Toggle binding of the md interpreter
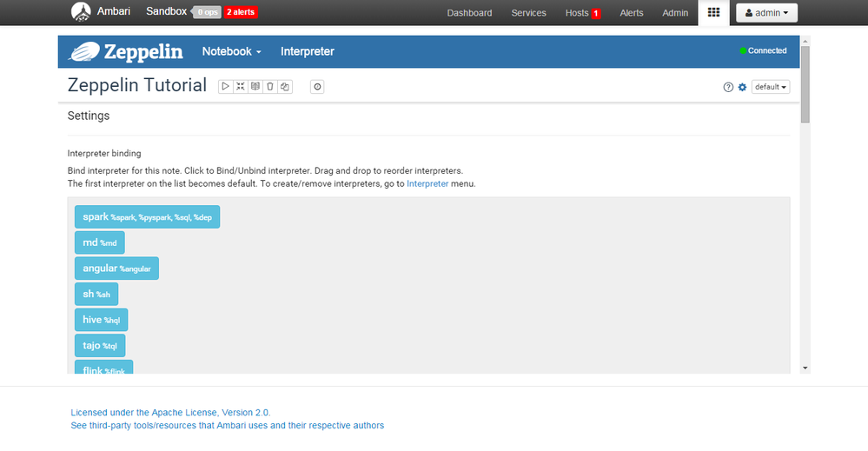This screenshot has width=868, height=451. tap(100, 242)
